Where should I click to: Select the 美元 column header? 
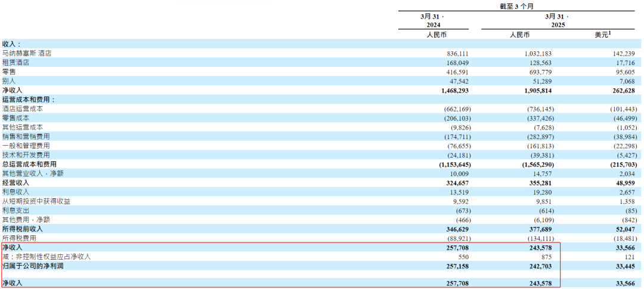(x=603, y=35)
